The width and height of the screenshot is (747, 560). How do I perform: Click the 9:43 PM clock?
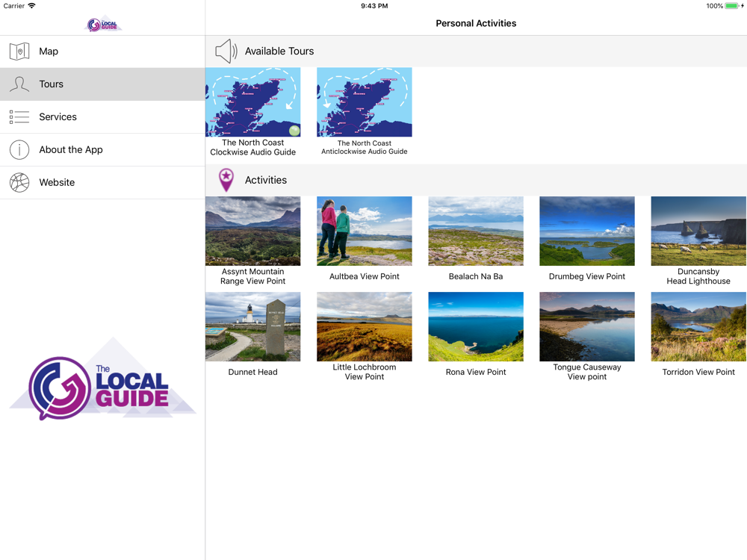pos(374,6)
